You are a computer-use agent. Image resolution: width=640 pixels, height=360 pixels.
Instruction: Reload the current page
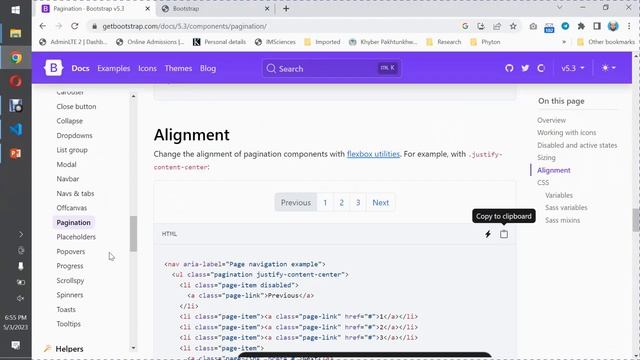[75, 26]
